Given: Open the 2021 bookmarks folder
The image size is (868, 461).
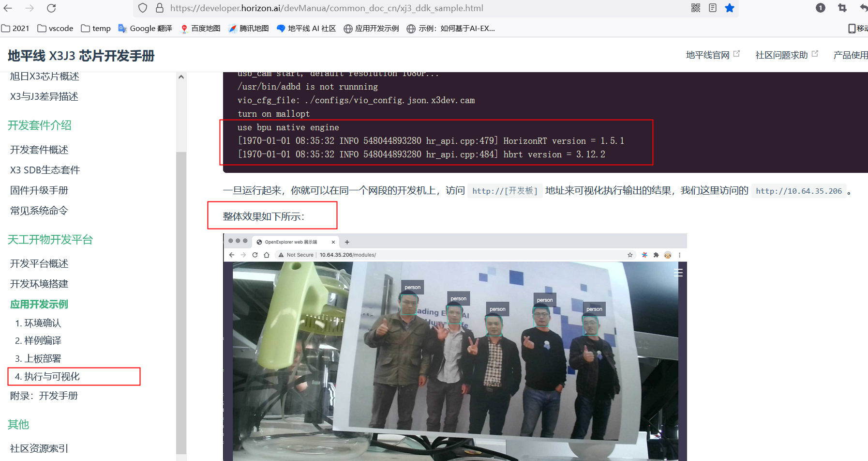Looking at the screenshot, I should click(15, 29).
